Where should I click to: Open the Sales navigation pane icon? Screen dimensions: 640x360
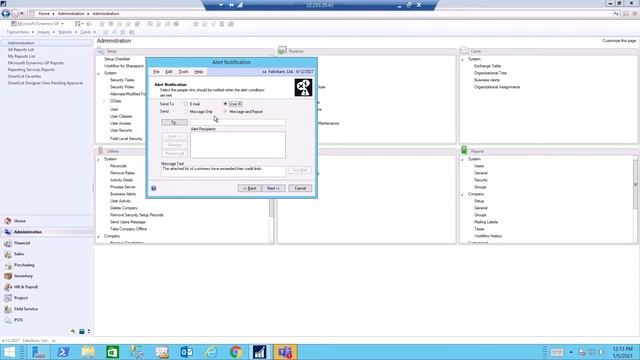(x=8, y=254)
